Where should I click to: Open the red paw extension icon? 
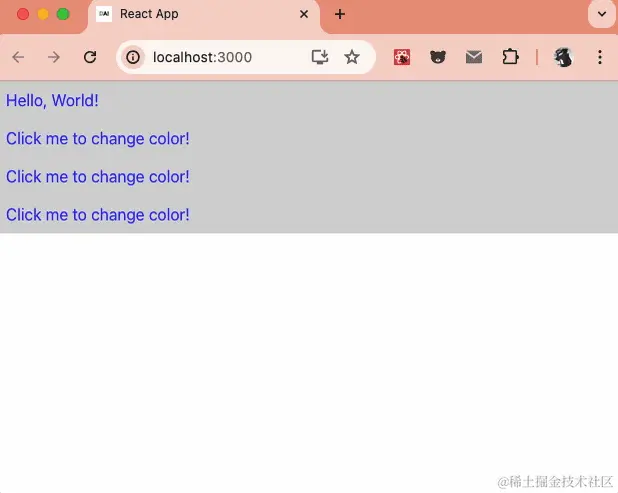(402, 58)
